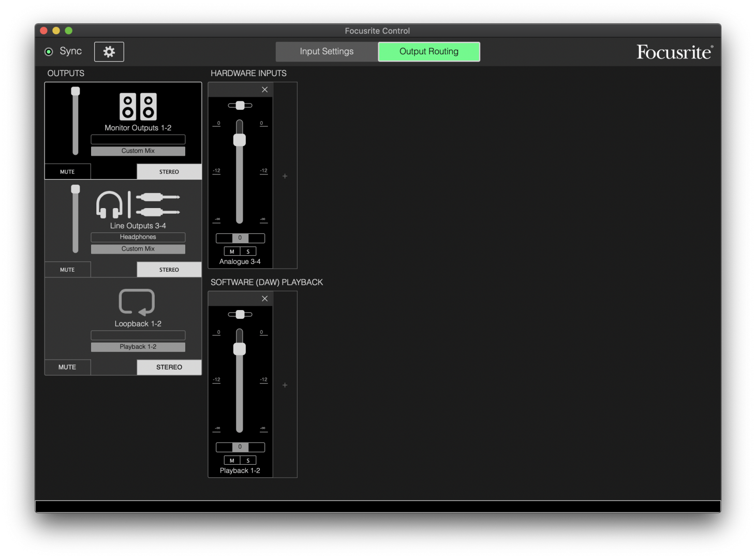Remove the Analogue 3-4 channel with X

coord(264,90)
